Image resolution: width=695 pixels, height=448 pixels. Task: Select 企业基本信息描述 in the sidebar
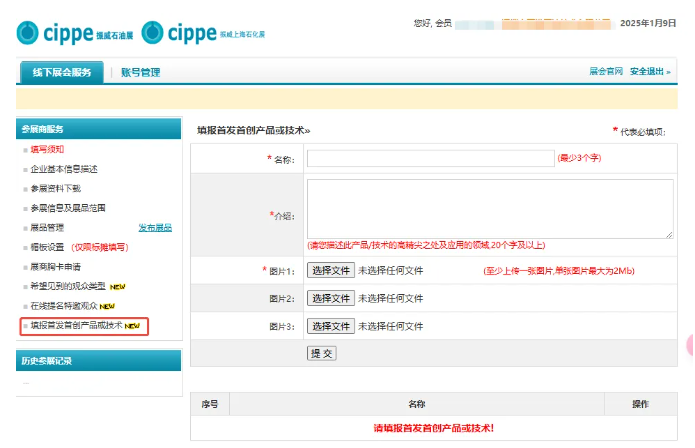click(64, 169)
